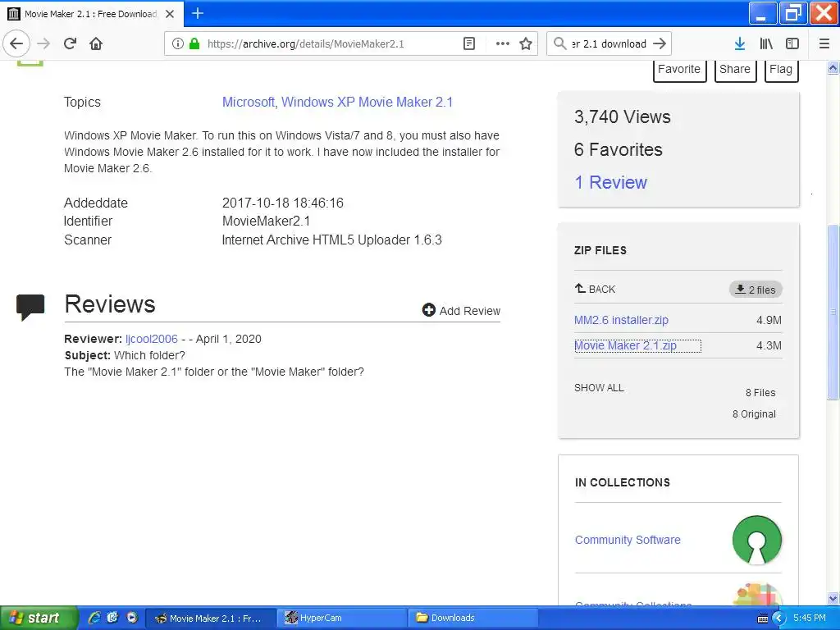Screen dimensions: 840x630
Task: Launch Windows Media Player quick launch icon
Action: point(132,618)
